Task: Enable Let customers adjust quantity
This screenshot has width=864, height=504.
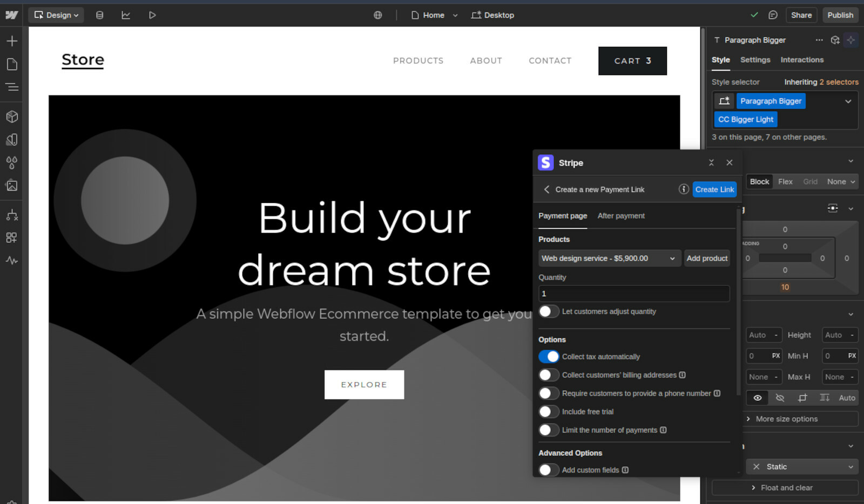Action: coord(549,311)
